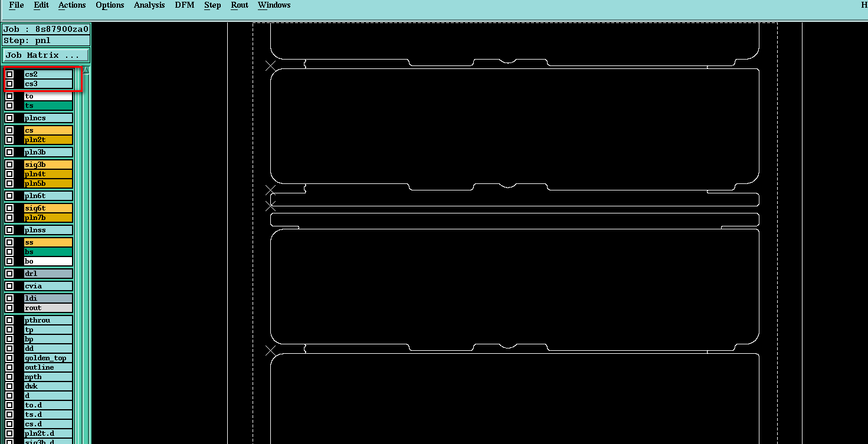Open the Edit menu

41,5
